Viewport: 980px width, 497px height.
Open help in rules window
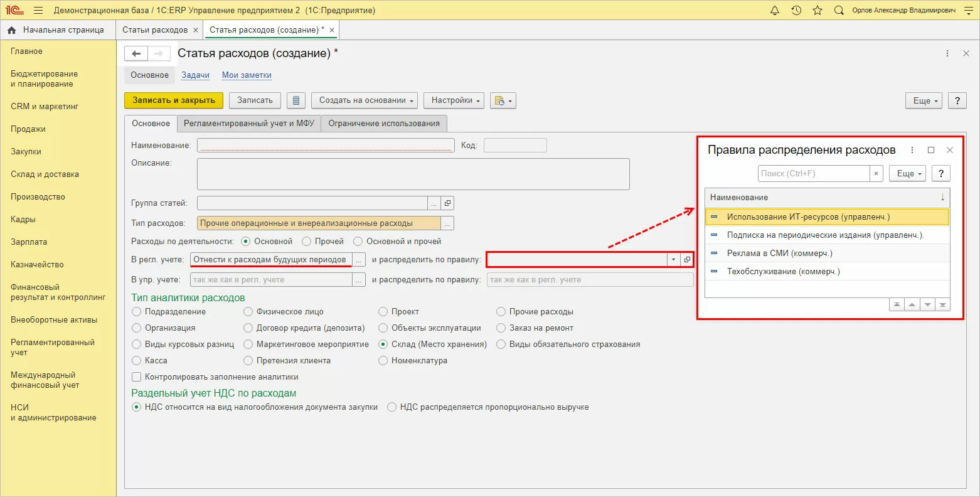click(941, 174)
